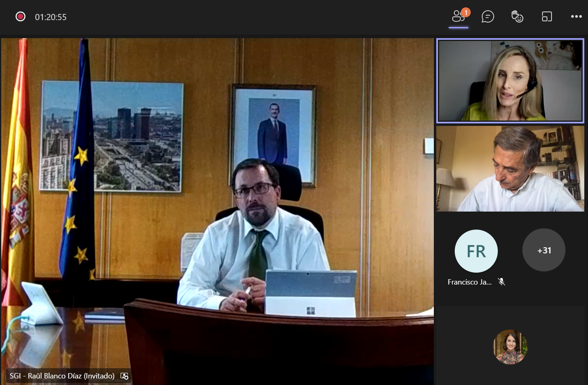This screenshot has width=588, height=385.
Task: Open the participants panel icon
Action: tap(458, 17)
